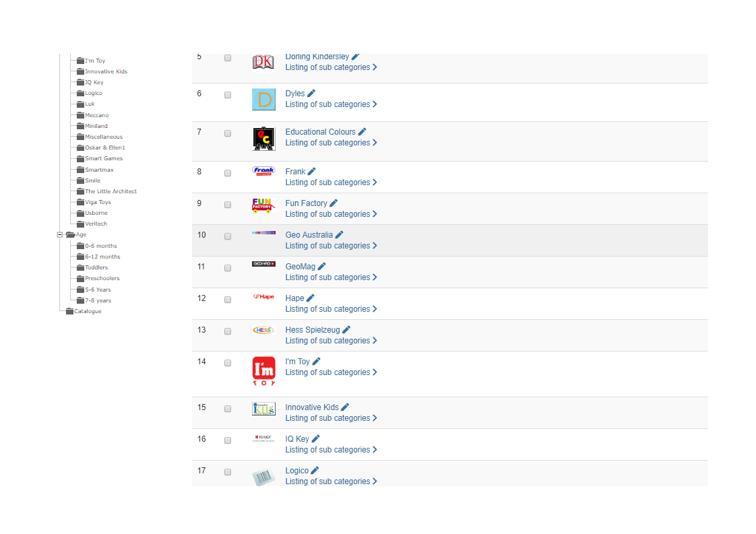Edit the Educational Colours category via pencil icon

click(362, 132)
